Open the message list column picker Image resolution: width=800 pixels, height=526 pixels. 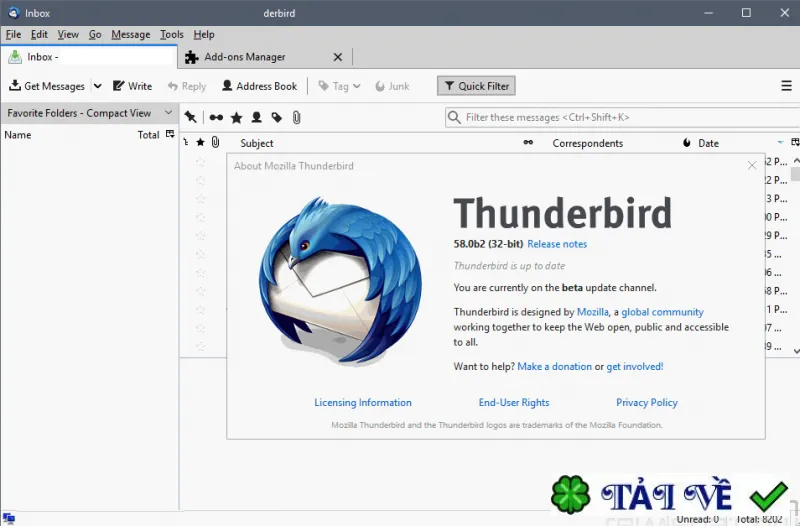795,142
